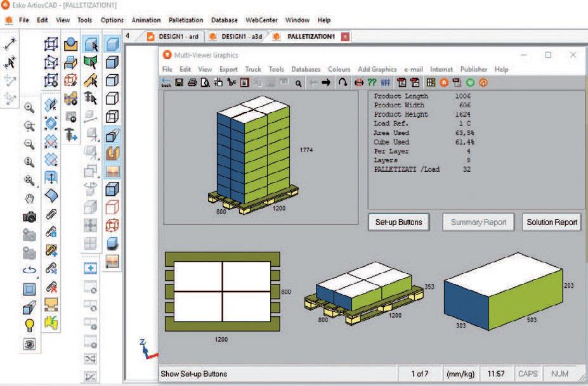Image resolution: width=588 pixels, height=386 pixels.
Task: Click the yellow light bulb lighting icon
Action: [29, 325]
